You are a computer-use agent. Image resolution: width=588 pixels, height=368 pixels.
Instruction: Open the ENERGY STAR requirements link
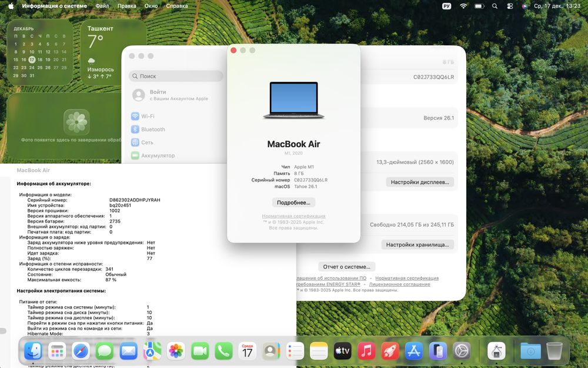click(x=328, y=284)
